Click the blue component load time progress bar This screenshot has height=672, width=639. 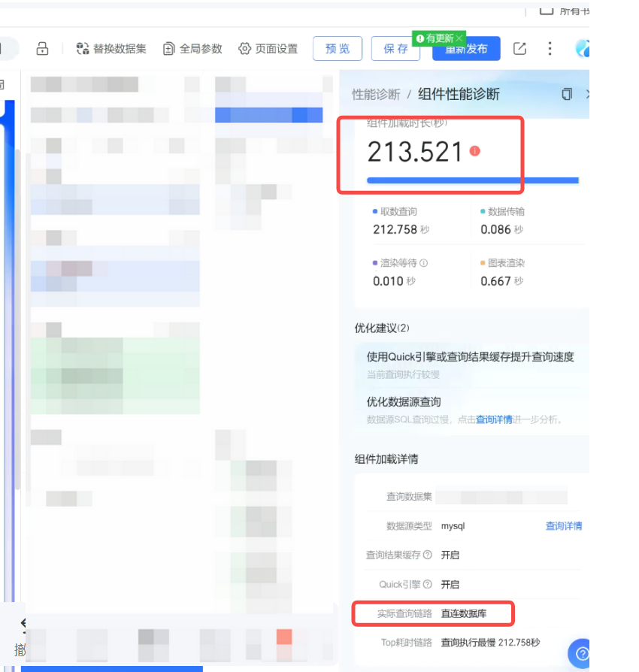[472, 180]
